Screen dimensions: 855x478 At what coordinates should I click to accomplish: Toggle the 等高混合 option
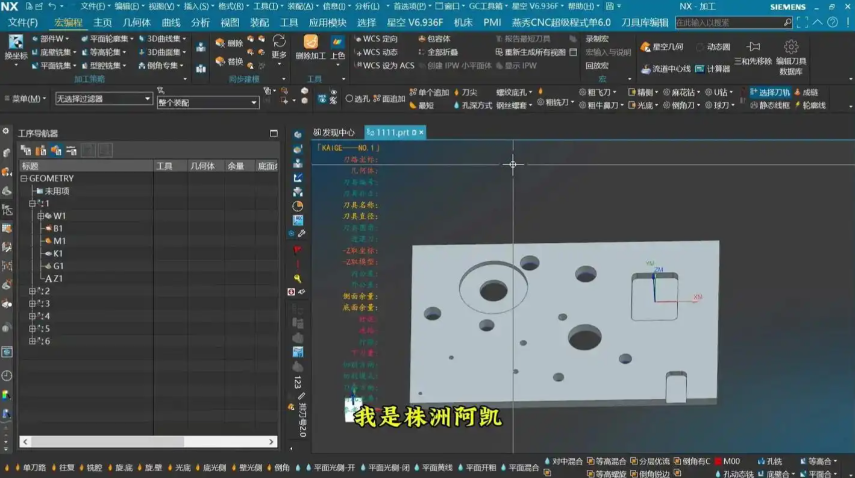click(x=591, y=461)
